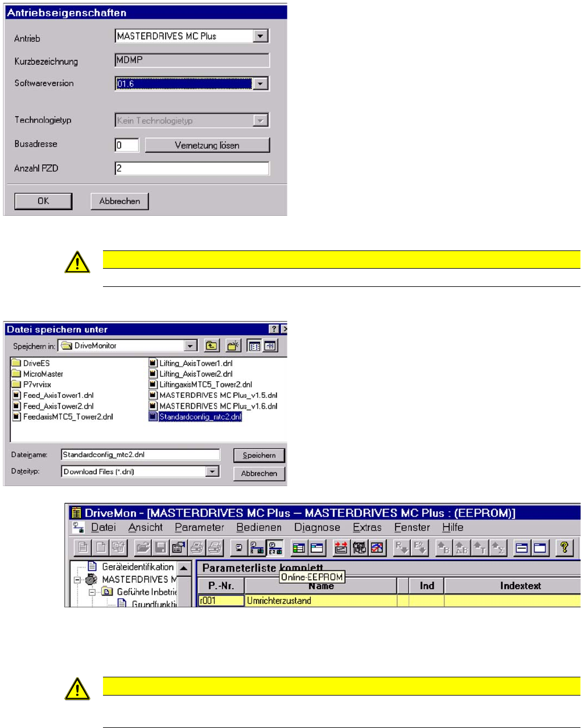This screenshot has width=581, height=728.
Task: Open the Ansicht menu
Action: tap(145, 528)
